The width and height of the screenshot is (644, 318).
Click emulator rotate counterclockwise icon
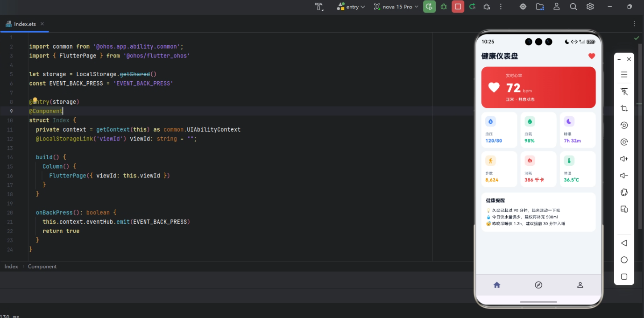pos(624,125)
